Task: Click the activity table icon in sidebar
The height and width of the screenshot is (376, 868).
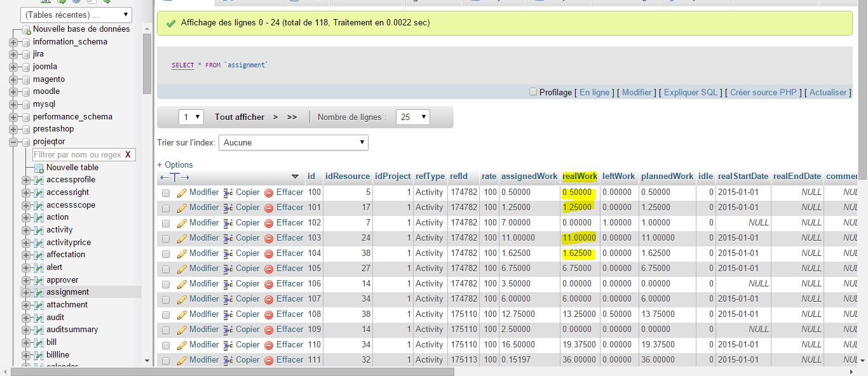Action: (x=39, y=230)
